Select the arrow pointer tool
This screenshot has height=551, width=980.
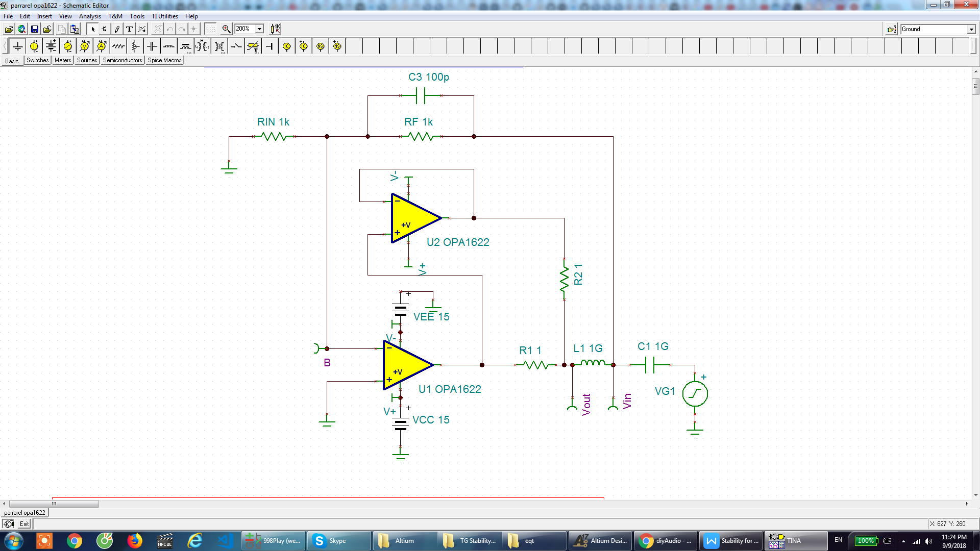pos(93,29)
